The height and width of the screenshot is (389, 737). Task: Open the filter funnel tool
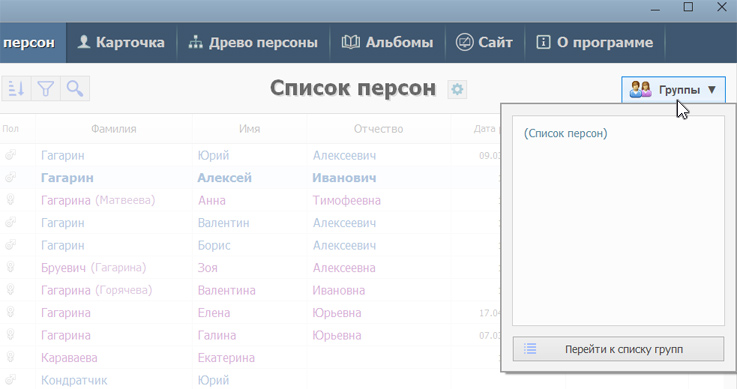(46, 88)
